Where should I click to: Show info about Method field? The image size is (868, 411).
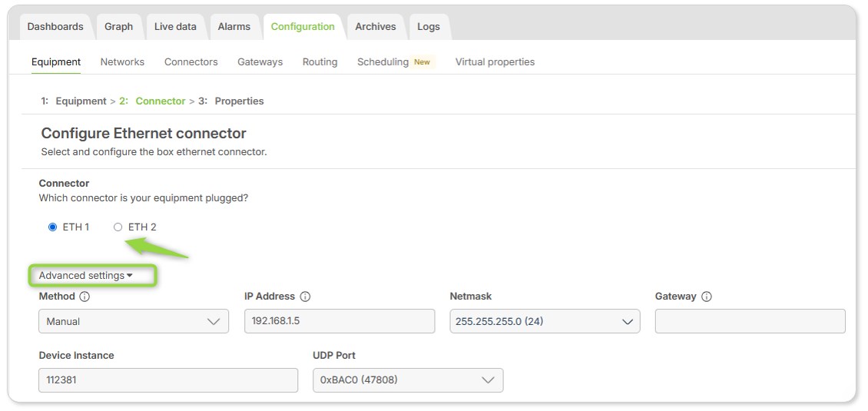[84, 297]
